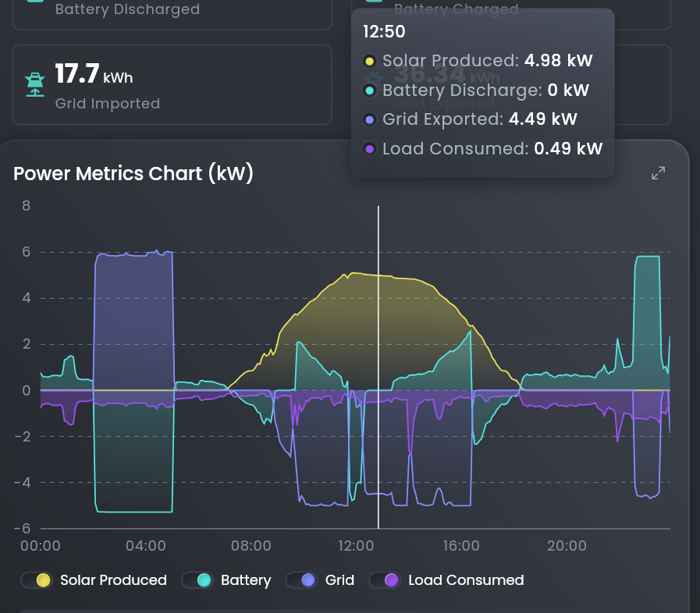Image resolution: width=700 pixels, height=613 pixels.
Task: Click the 12:50 timestamp in the tooltip
Action: pos(384,32)
